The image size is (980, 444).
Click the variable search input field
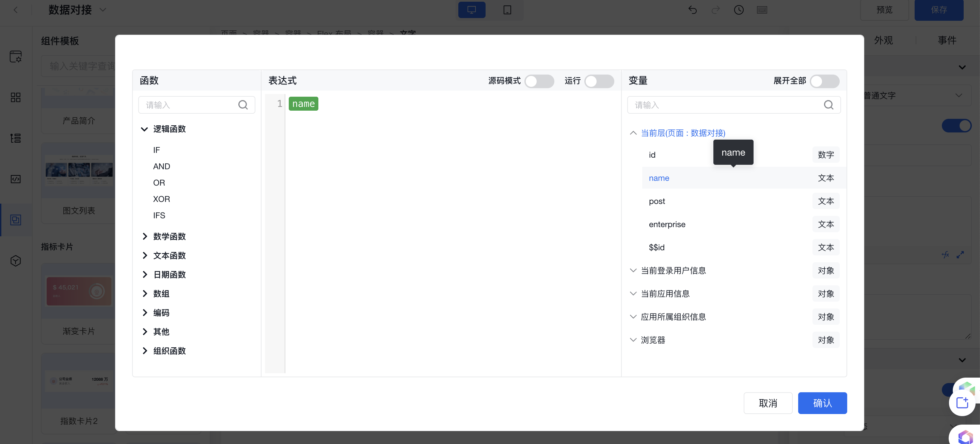point(733,105)
